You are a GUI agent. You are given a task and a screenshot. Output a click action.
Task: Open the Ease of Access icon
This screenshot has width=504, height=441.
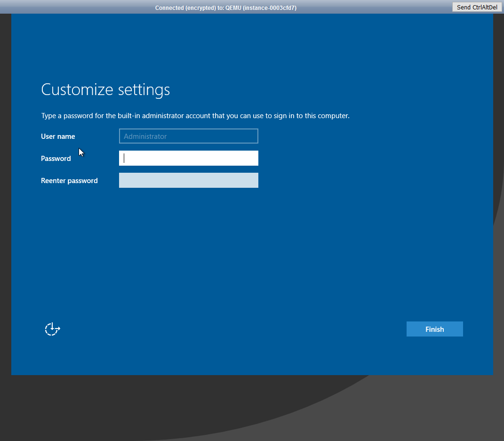click(52, 329)
